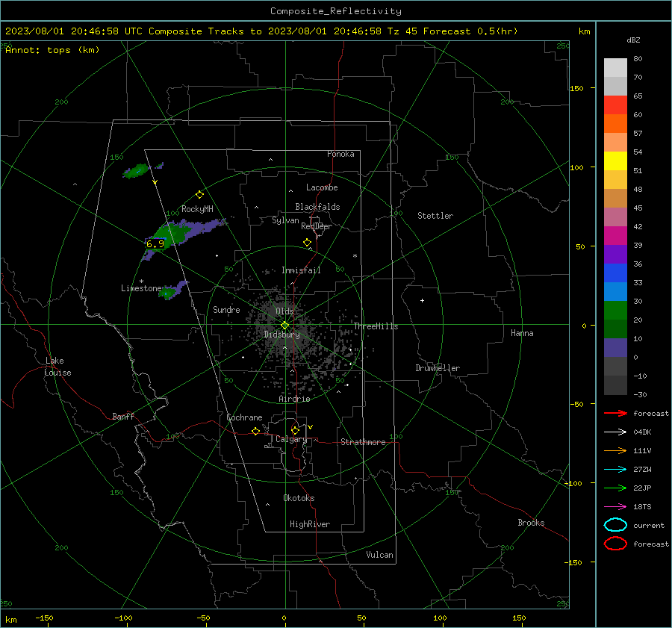Click the Strathmore label
Image resolution: width=672 pixels, height=628 pixels.
(x=363, y=442)
